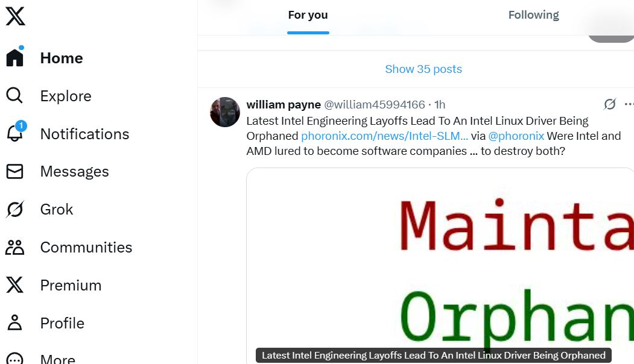
Task: Open Messages via the envelope icon
Action: [x=15, y=171]
